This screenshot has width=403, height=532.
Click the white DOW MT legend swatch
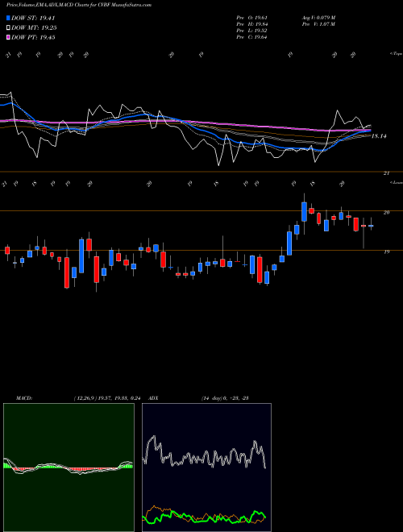pos(9,28)
